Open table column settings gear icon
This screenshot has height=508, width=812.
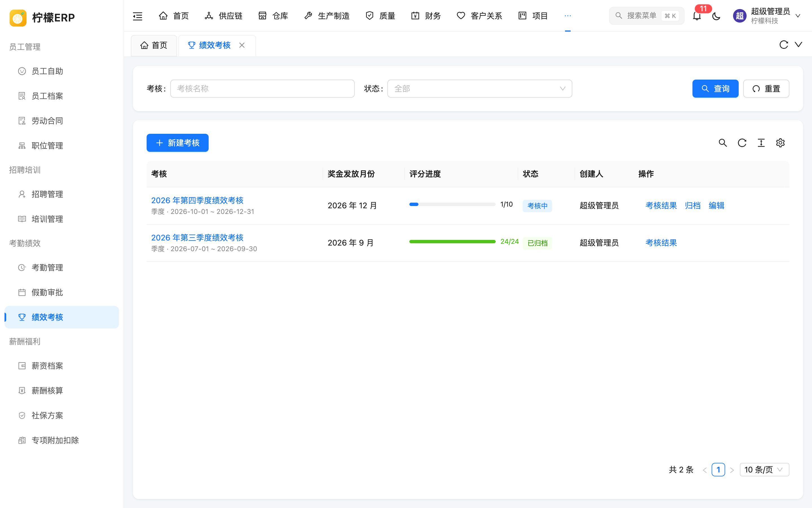780,143
